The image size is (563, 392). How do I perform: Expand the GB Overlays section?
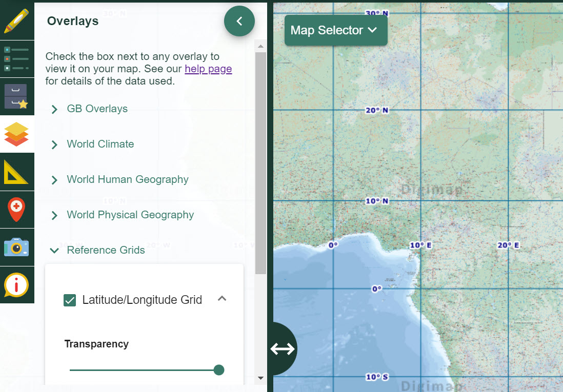pyautogui.click(x=97, y=109)
